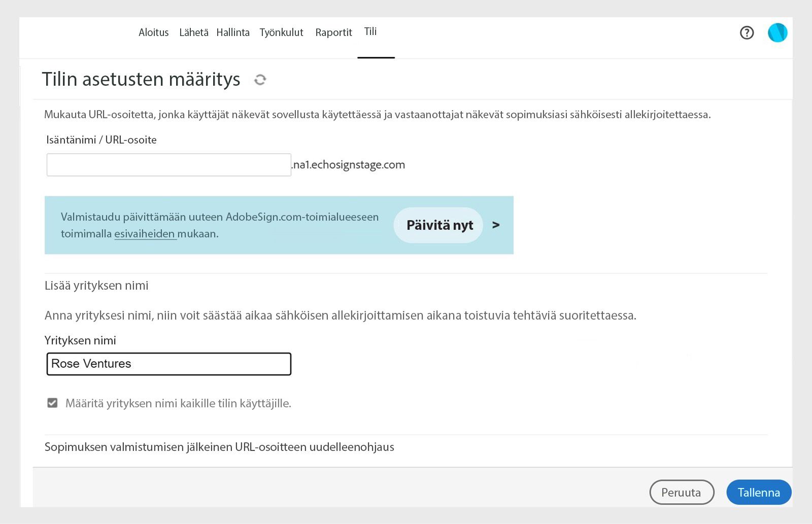Image resolution: width=812 pixels, height=524 pixels.
Task: Open the help question mark icon
Action: click(x=747, y=32)
